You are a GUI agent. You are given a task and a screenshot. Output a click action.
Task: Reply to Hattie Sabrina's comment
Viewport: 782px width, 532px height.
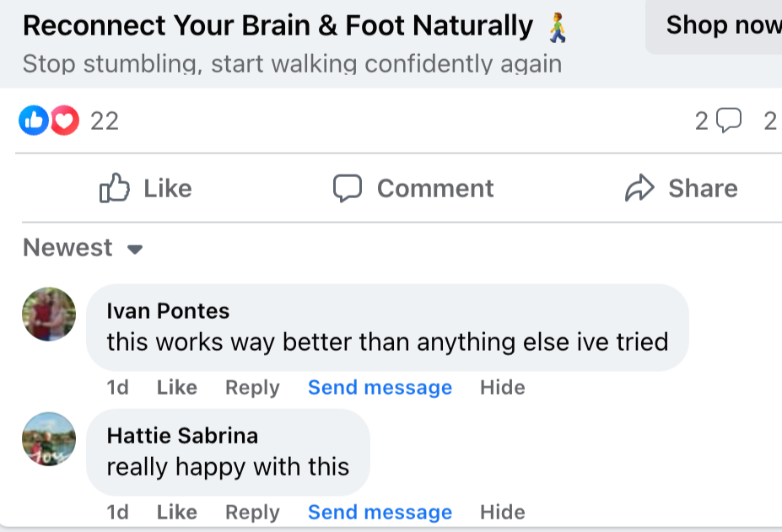[x=252, y=513]
